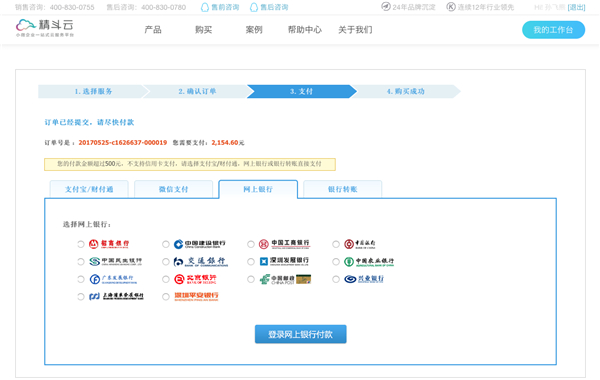This screenshot has height=380, width=600.
Task: Click the China Post 中国邮政 logo
Action: [x=285, y=279]
